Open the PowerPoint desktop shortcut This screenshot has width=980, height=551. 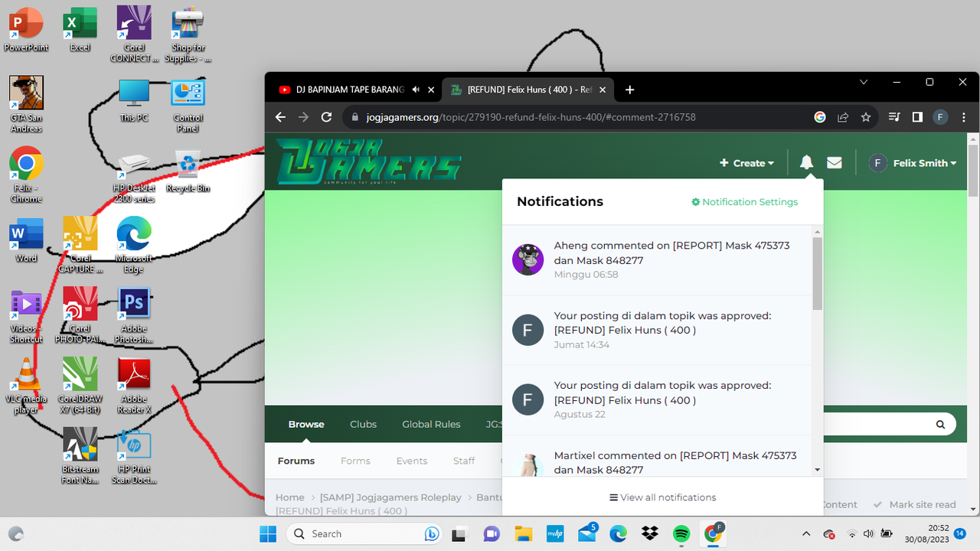[x=26, y=29]
